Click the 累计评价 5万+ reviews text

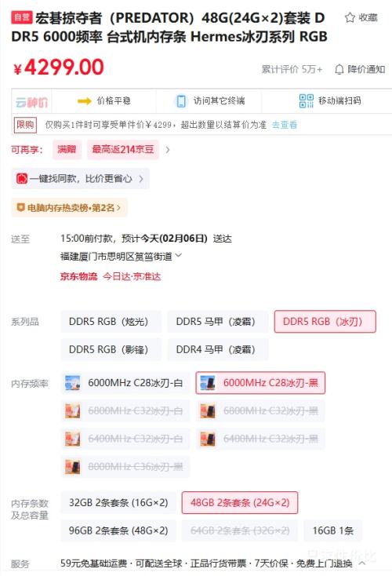tap(292, 69)
